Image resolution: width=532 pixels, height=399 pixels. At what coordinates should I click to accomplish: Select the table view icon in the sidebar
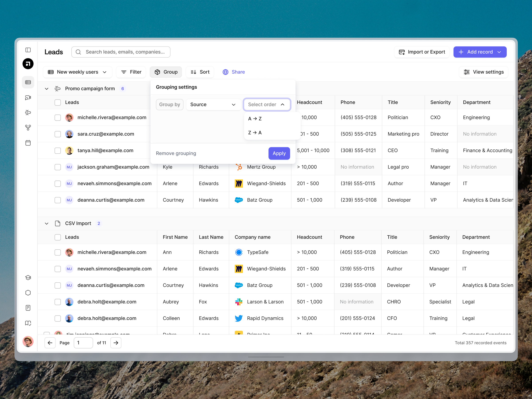28,82
